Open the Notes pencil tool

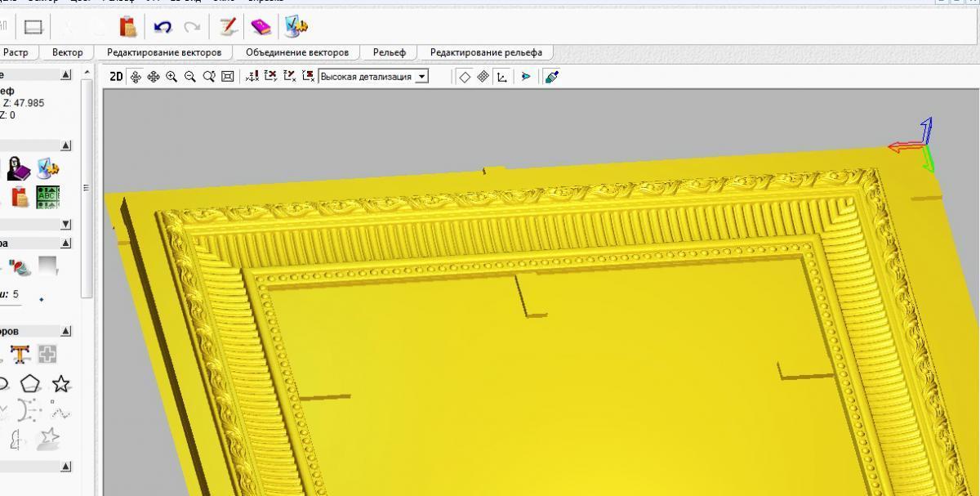coord(229,27)
